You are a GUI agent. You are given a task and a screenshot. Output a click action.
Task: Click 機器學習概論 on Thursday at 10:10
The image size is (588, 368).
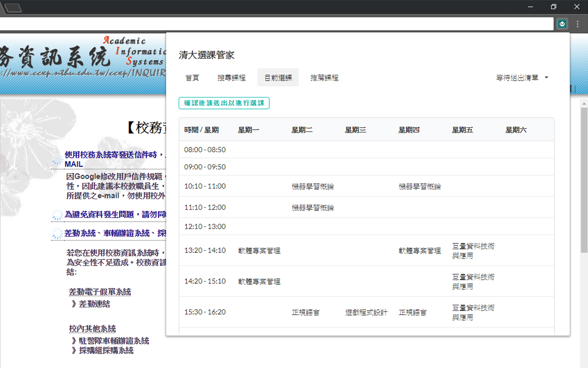[420, 187]
